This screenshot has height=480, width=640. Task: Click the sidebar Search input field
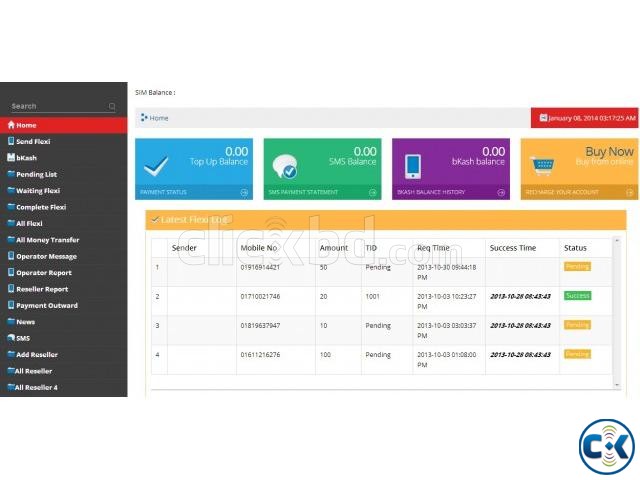55,106
